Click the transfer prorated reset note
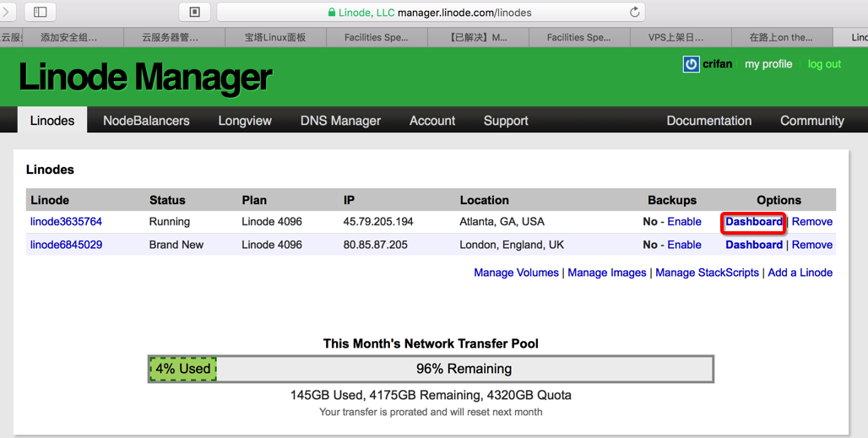The height and width of the screenshot is (438, 868). (x=431, y=412)
